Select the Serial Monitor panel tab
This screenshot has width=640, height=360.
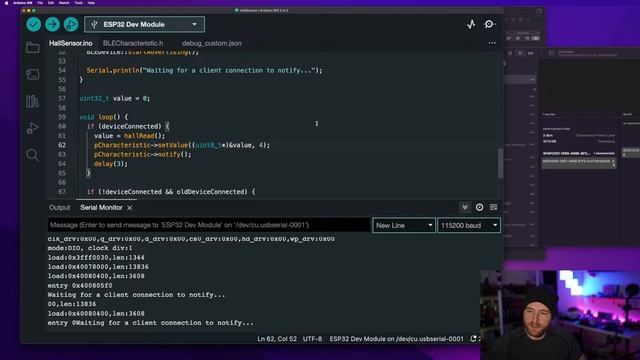click(x=101, y=208)
